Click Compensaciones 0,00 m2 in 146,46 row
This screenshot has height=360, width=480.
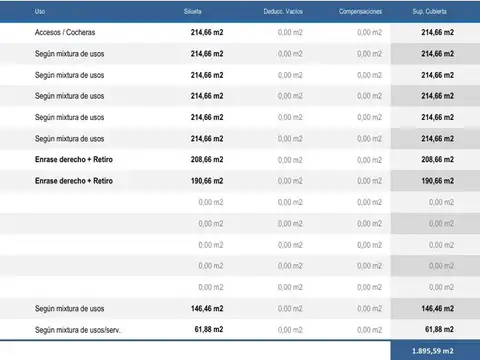(x=369, y=309)
